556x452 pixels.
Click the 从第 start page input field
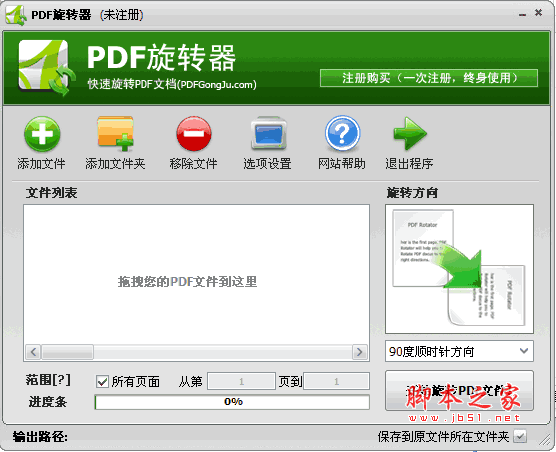click(241, 381)
